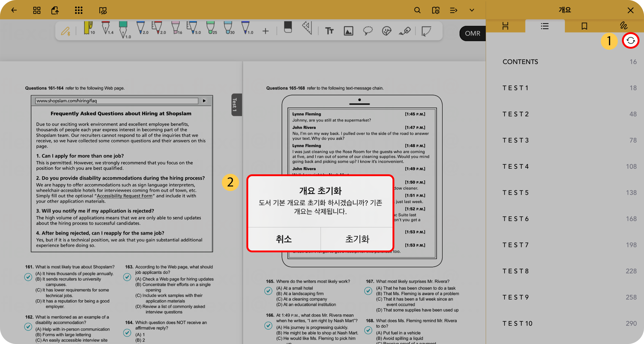
Task: Open the page thumbnails grid view
Action: (37, 10)
